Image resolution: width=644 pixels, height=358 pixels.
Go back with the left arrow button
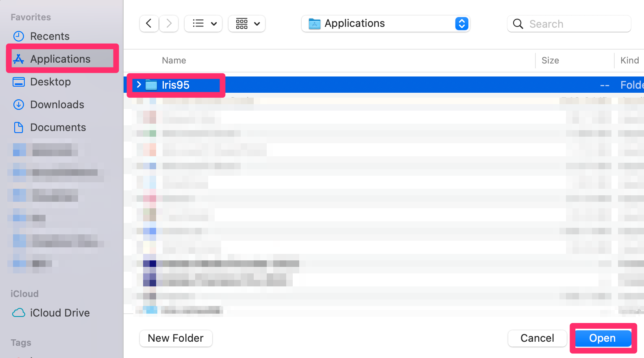pyautogui.click(x=149, y=24)
